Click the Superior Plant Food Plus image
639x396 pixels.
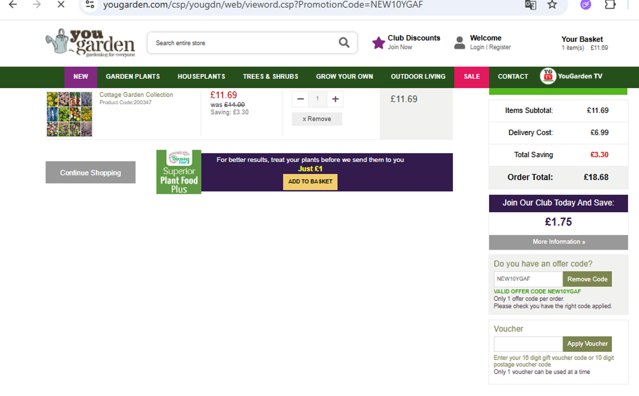coord(179,172)
